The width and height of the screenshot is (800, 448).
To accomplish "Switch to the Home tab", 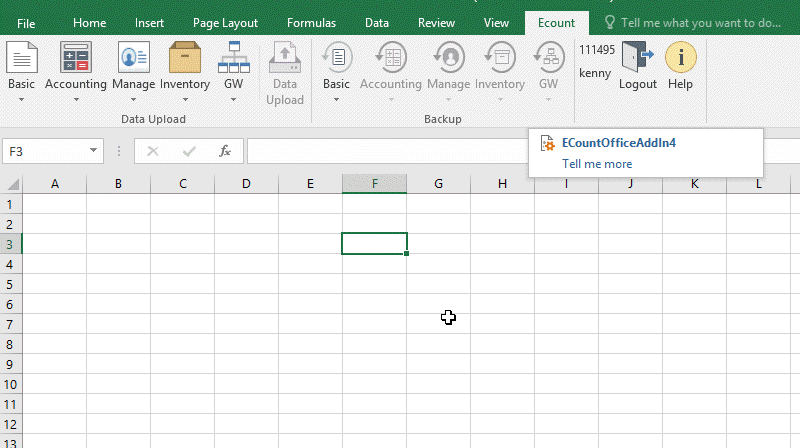I will (89, 23).
